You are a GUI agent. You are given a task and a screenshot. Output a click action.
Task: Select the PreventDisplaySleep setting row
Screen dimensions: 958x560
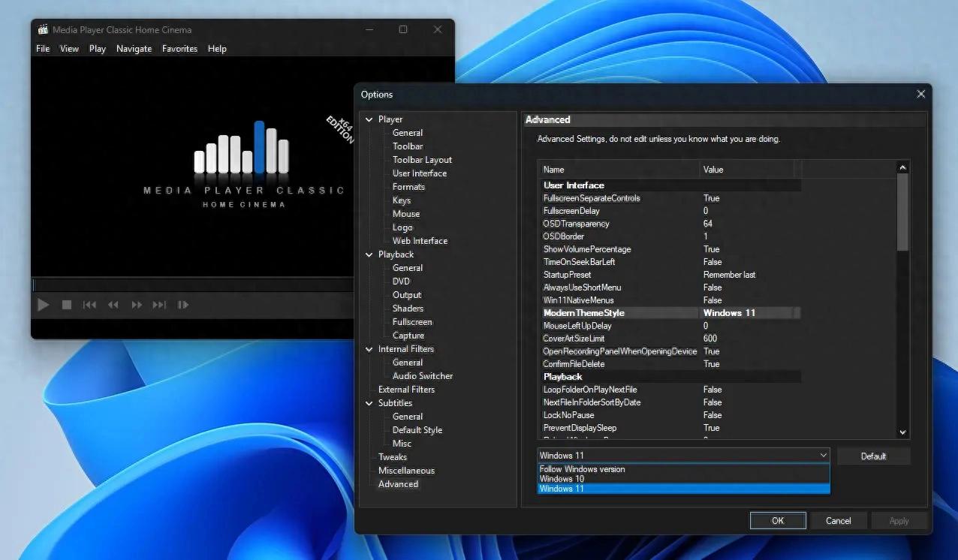point(670,428)
